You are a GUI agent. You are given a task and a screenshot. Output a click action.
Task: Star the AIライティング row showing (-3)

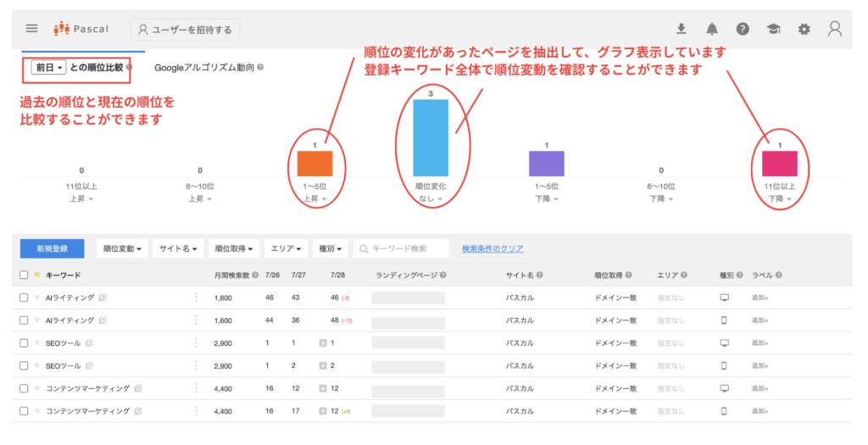coord(36,298)
